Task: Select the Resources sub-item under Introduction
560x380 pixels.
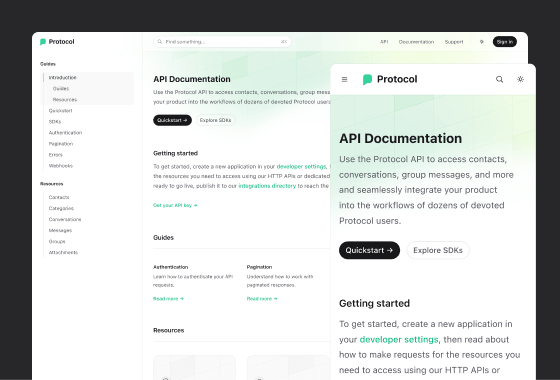Action: [65, 100]
